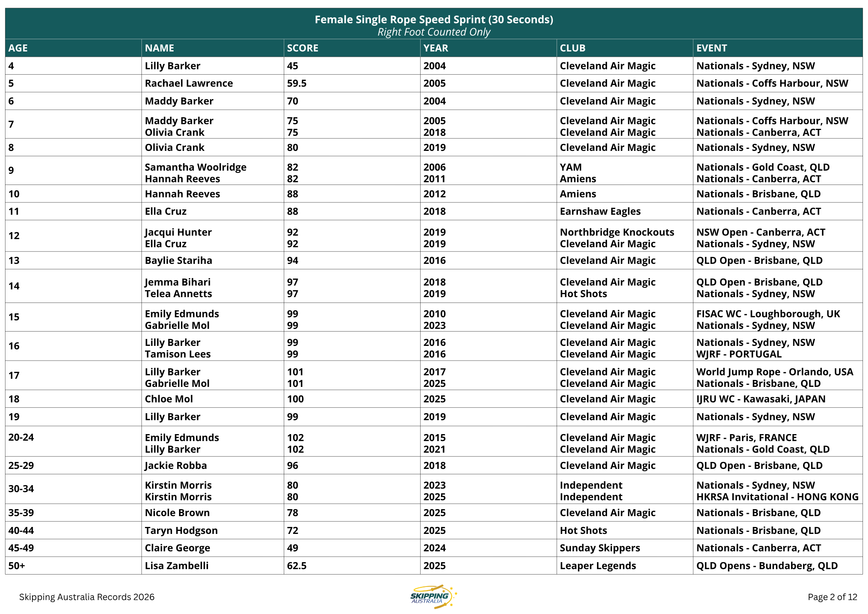Click the year '2012'
The width and height of the screenshot is (868, 614).
tap(435, 194)
